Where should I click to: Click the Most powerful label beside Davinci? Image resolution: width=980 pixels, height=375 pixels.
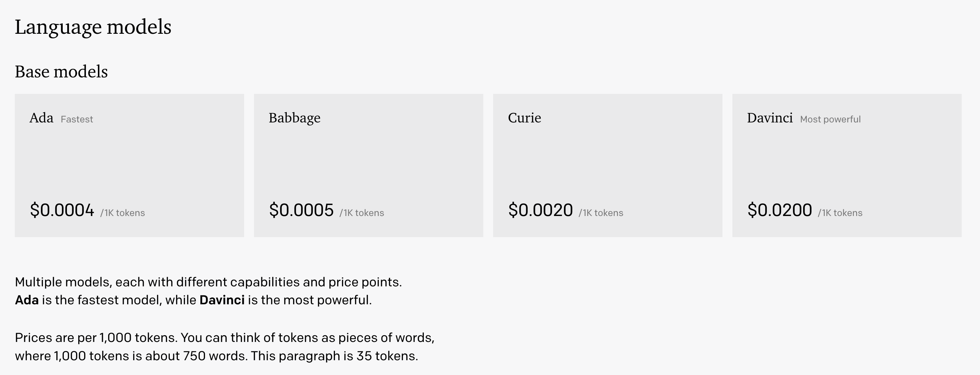(x=830, y=119)
